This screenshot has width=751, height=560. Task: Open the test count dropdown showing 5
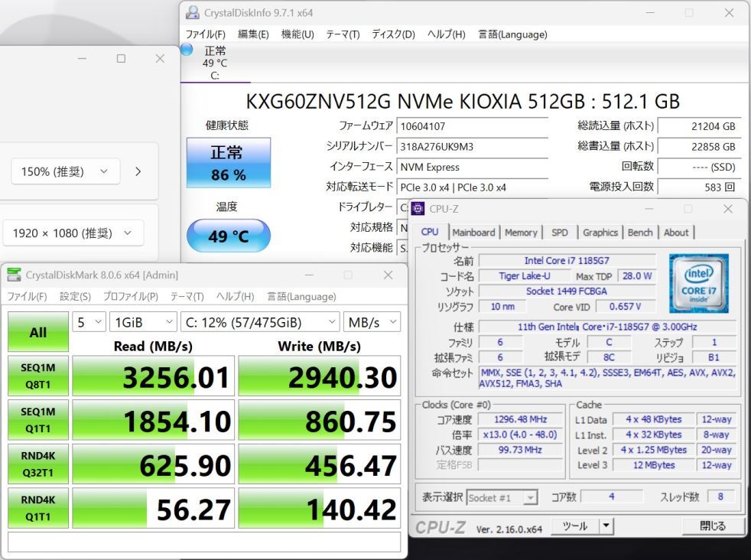(x=88, y=322)
